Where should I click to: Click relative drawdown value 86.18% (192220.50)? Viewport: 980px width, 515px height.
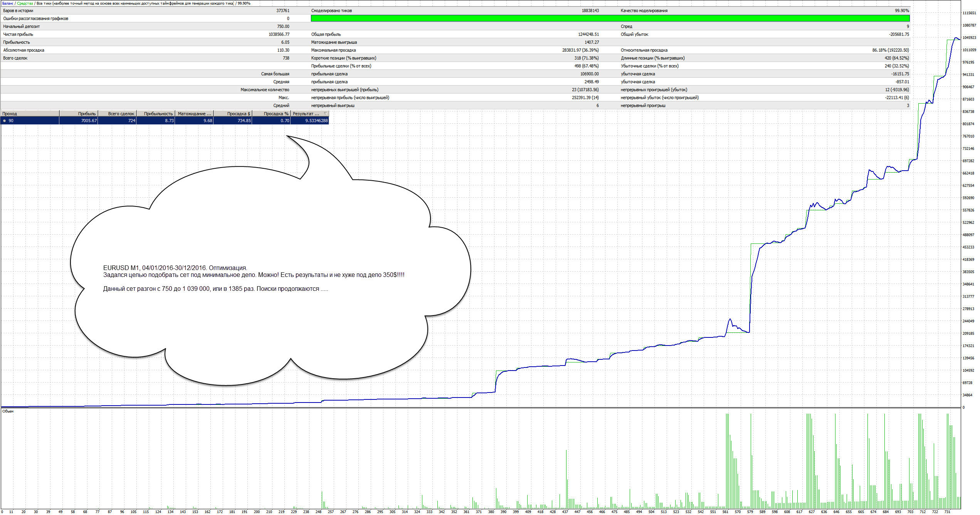point(891,50)
